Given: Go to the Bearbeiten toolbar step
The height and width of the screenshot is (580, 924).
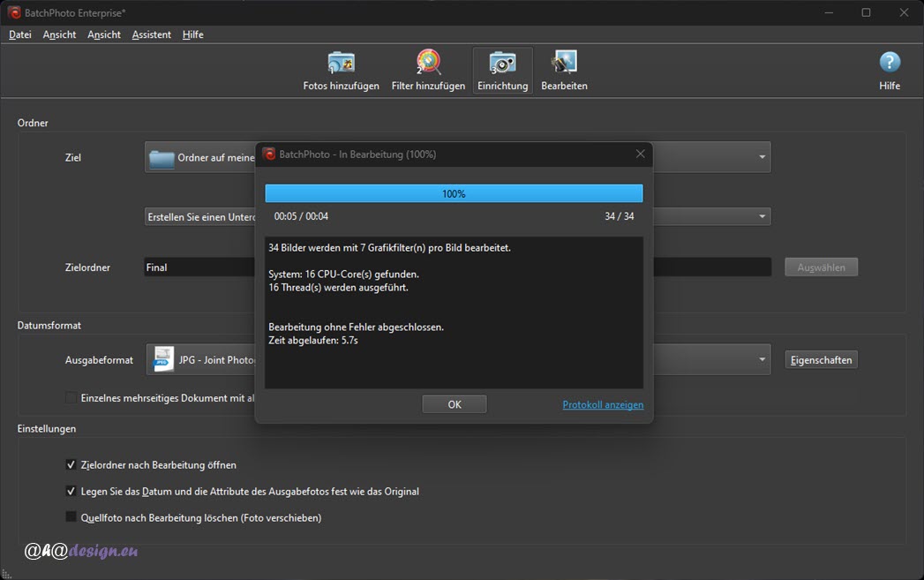Looking at the screenshot, I should coord(564,71).
